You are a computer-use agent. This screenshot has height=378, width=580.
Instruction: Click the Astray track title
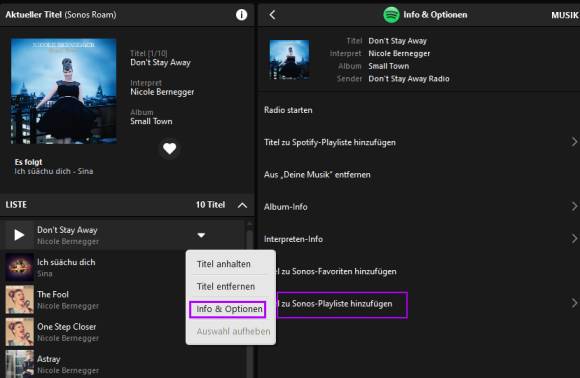pos(49,359)
